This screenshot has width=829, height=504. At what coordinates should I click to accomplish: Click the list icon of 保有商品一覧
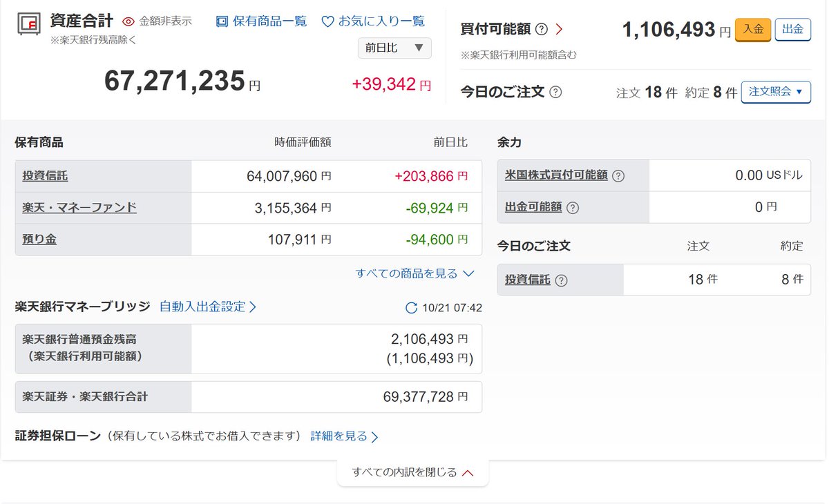[222, 21]
